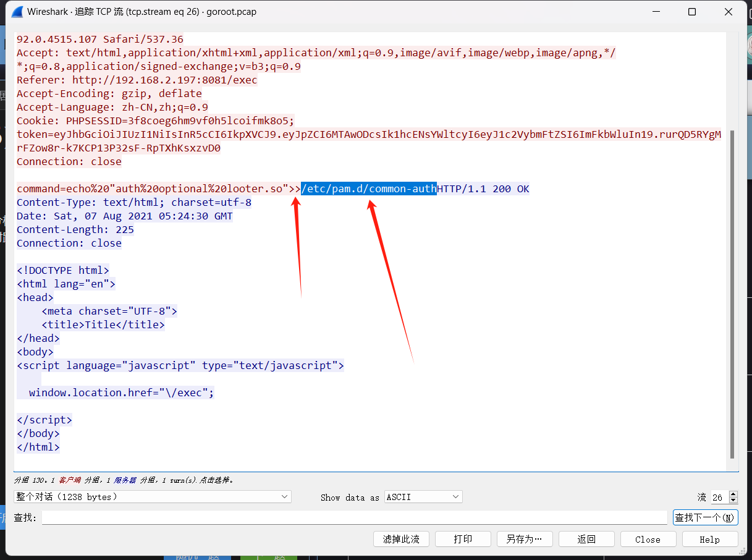Screen dimensions: 752x560
Task: Click the Accept-Encoding: gzip, deflate line
Action: [109, 93]
